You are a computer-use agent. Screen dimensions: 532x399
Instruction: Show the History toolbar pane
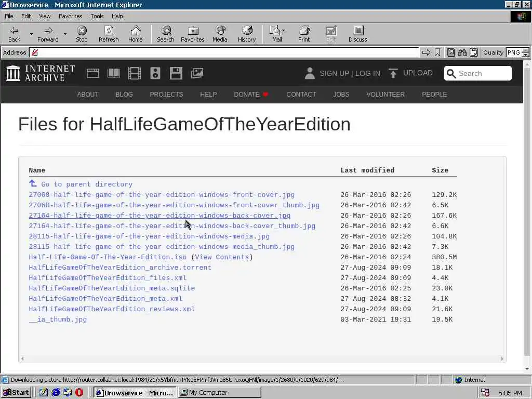coord(247,34)
